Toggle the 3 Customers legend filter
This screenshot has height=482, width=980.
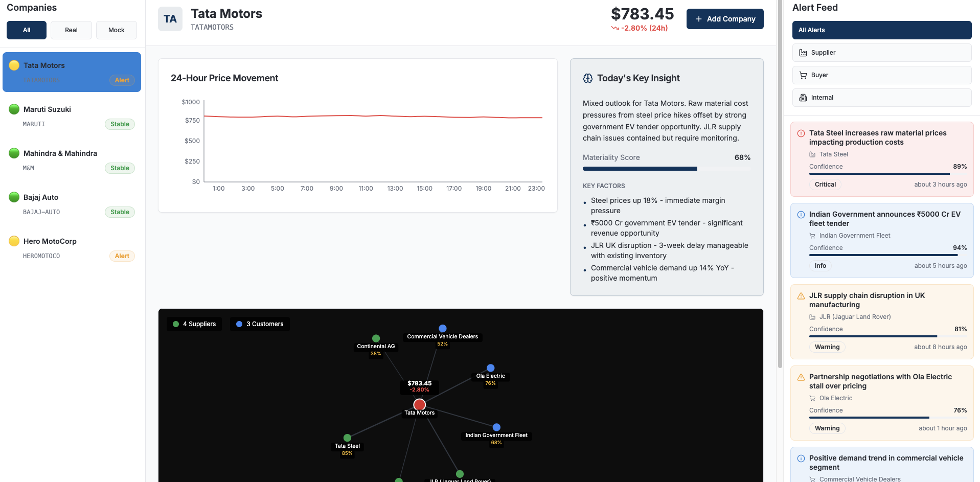[x=260, y=324]
